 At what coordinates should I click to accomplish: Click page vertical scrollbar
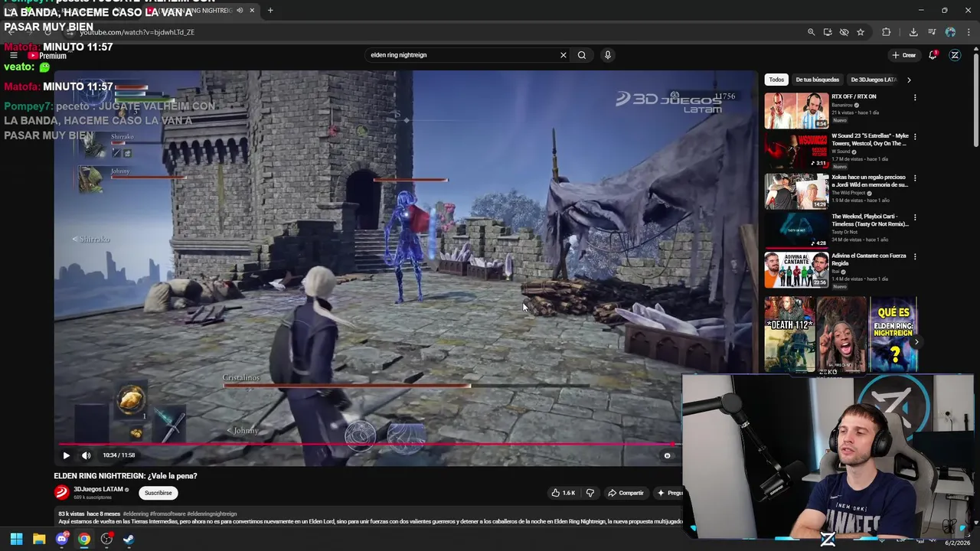click(975, 99)
